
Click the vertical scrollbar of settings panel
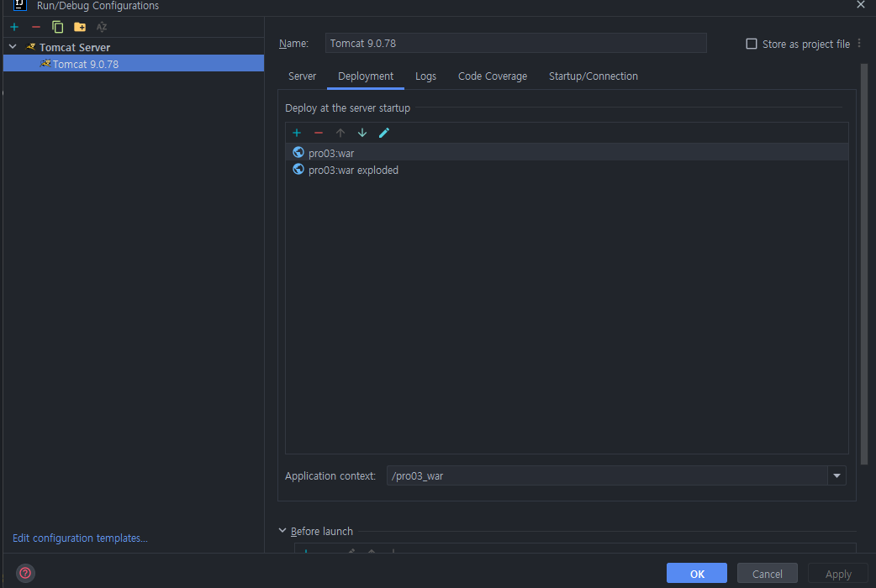[x=863, y=264]
